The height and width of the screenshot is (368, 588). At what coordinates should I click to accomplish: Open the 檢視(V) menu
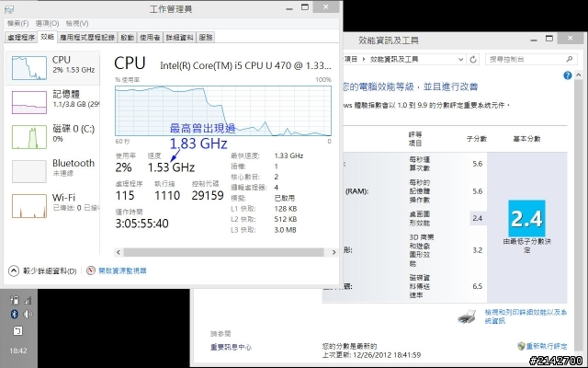(77, 23)
